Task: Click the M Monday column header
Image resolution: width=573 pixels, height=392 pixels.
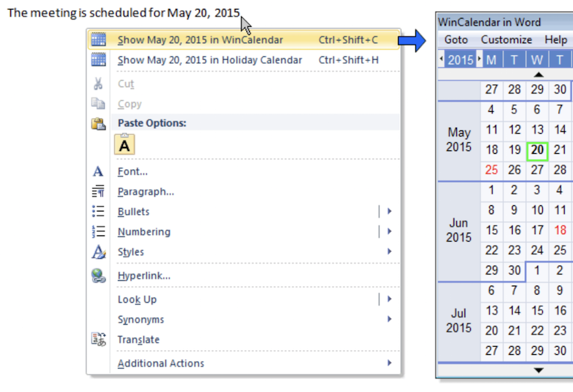Action: tap(491, 60)
